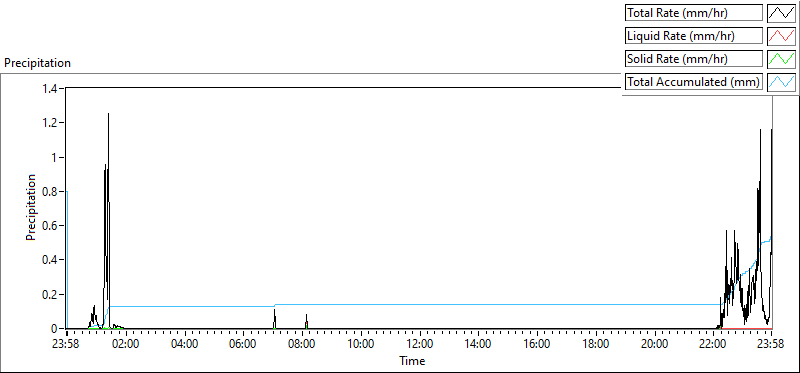Click the 23:58 end time axis label
Image resolution: width=800 pixels, height=373 pixels.
771,343
